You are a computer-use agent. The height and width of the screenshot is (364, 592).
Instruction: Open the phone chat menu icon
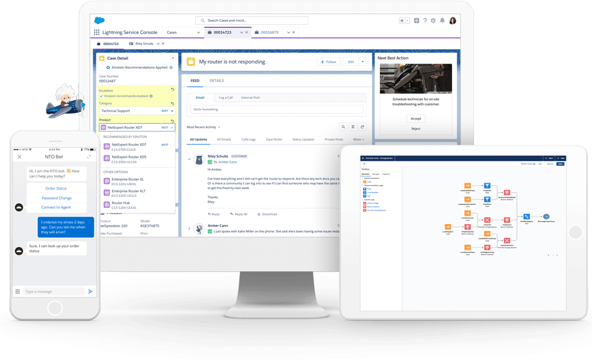pyautogui.click(x=17, y=291)
